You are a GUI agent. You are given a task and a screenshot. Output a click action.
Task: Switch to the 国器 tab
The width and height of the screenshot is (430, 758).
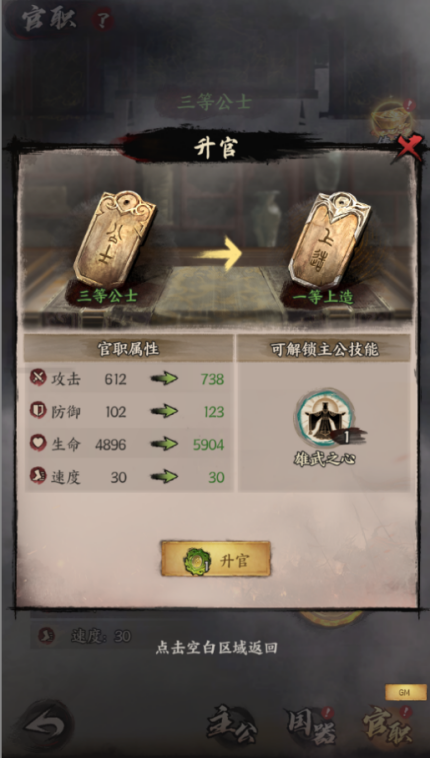[311, 727]
